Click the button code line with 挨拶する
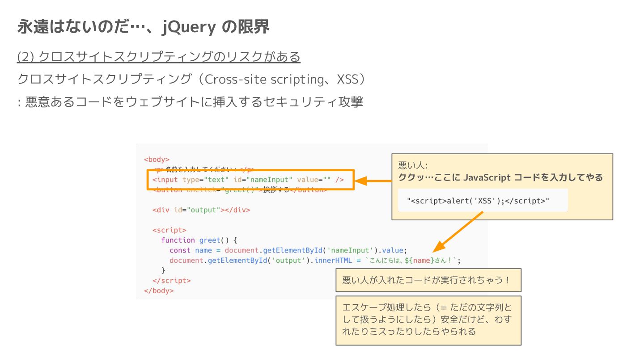The height and width of the screenshot is (362, 644). tap(239, 189)
